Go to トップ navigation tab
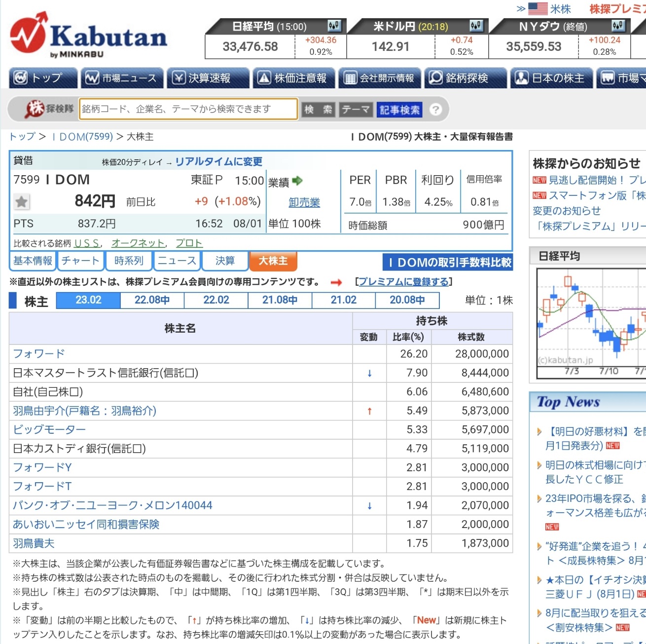 click(x=43, y=78)
